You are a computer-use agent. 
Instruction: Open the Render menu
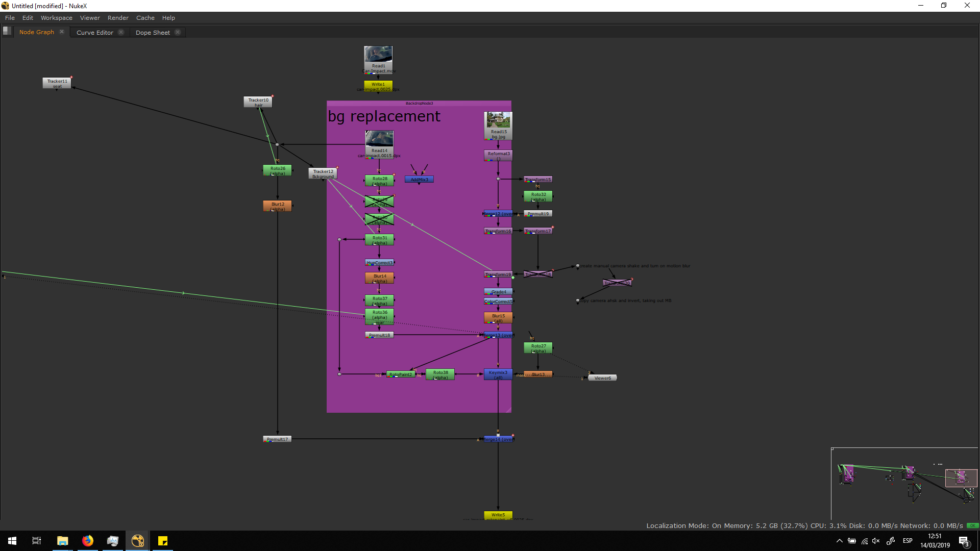118,18
